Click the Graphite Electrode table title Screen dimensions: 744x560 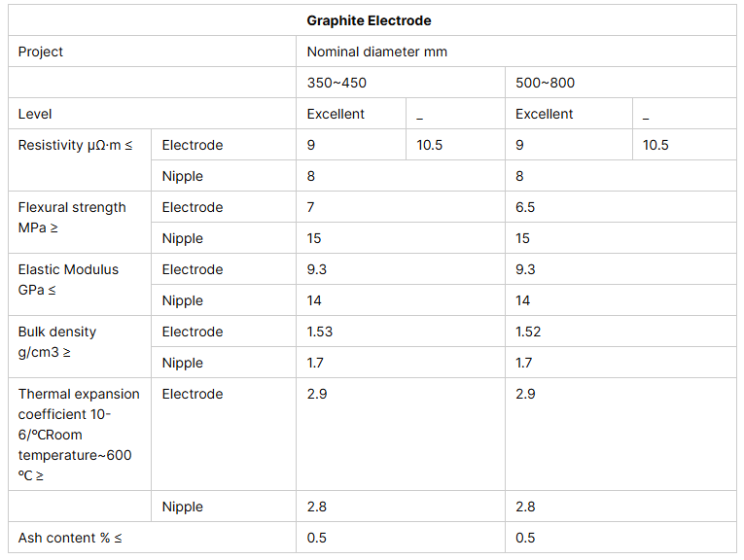click(369, 20)
